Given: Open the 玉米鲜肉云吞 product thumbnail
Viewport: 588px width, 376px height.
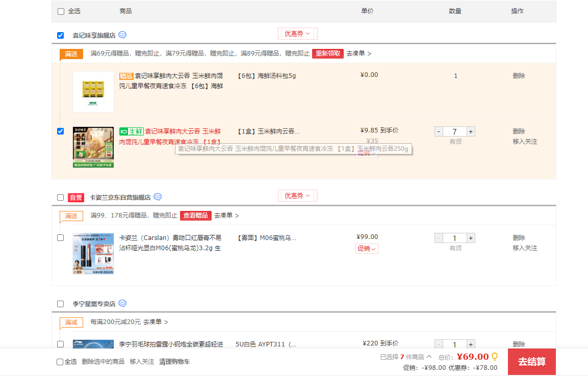Looking at the screenshot, I should tap(93, 147).
